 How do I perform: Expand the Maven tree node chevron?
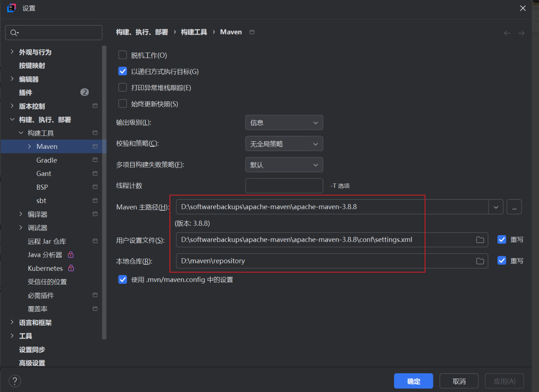29,146
